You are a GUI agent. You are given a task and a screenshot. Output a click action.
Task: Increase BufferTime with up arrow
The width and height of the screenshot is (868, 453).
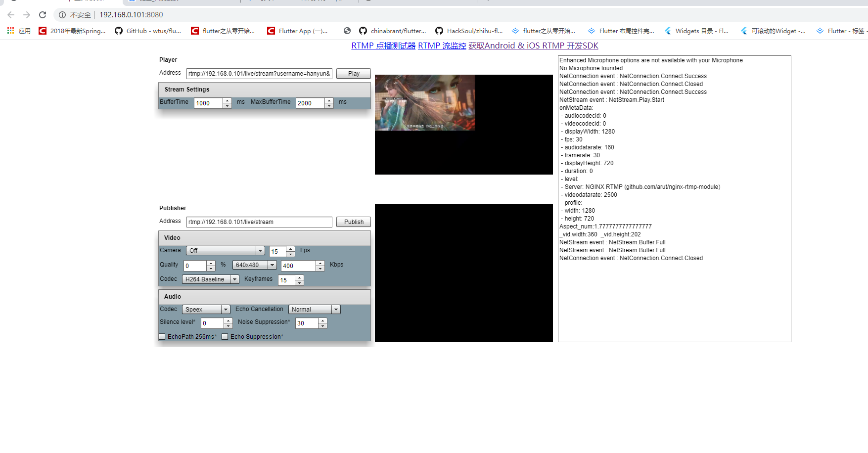point(228,100)
